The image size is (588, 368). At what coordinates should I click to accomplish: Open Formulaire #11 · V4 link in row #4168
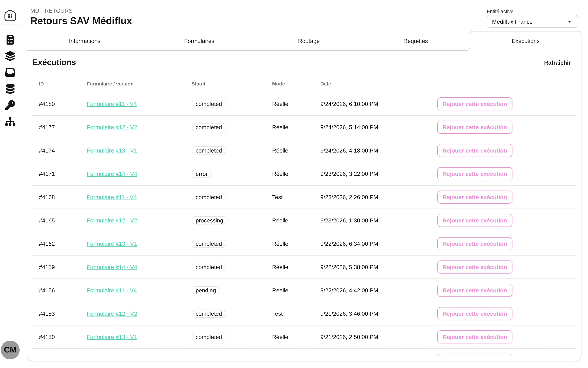tap(111, 197)
